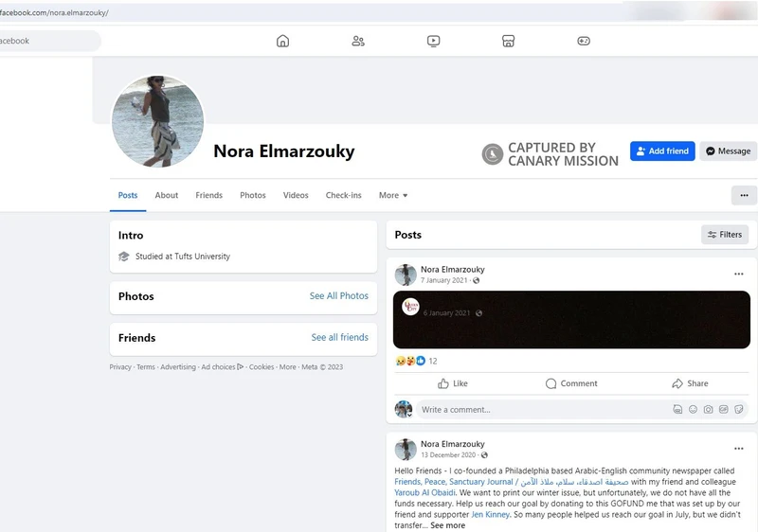This screenshot has width=758, height=532.
Task: Like the 7 January 2021 post
Action: [x=453, y=383]
